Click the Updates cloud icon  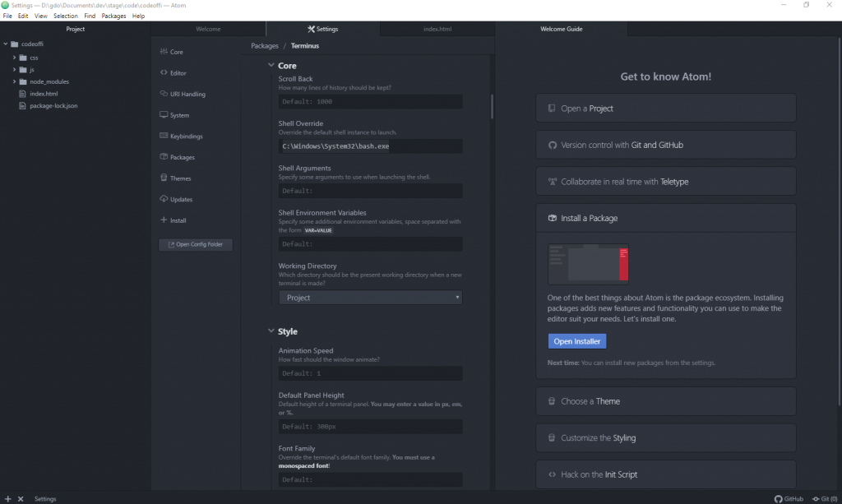point(164,199)
